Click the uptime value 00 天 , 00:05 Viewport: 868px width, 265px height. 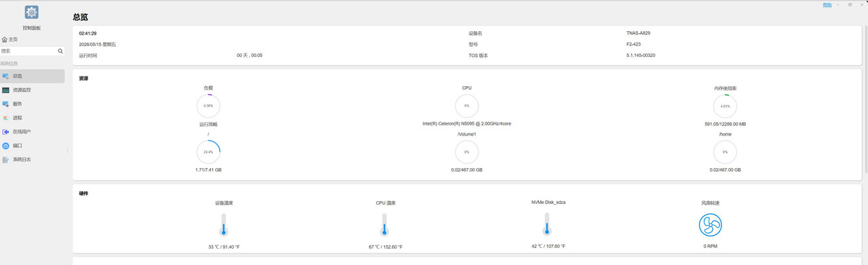[x=250, y=56]
